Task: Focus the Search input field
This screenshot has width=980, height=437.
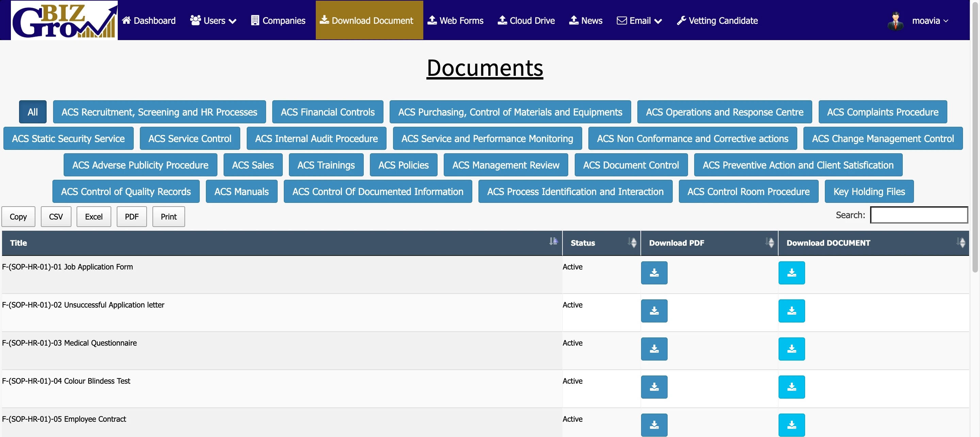Action: pos(918,215)
